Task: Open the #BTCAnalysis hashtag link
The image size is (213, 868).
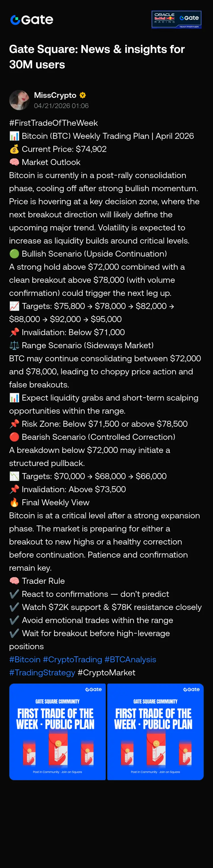Action: (x=130, y=659)
